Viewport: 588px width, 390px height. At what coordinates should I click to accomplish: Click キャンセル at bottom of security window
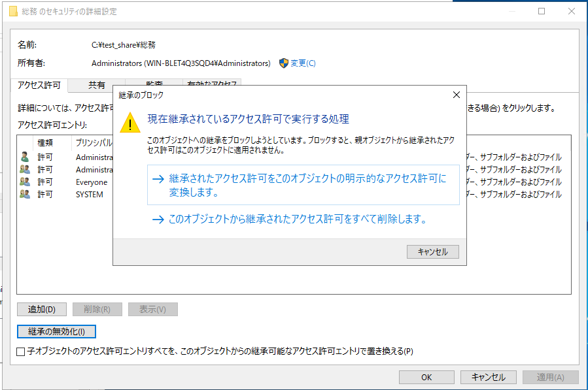click(x=488, y=378)
